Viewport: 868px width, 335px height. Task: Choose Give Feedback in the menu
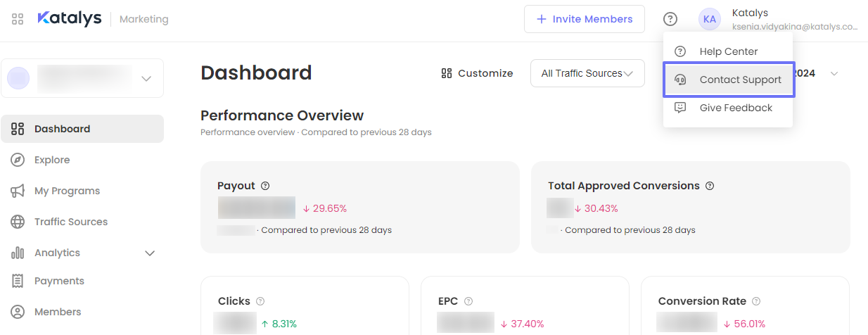coord(728,108)
